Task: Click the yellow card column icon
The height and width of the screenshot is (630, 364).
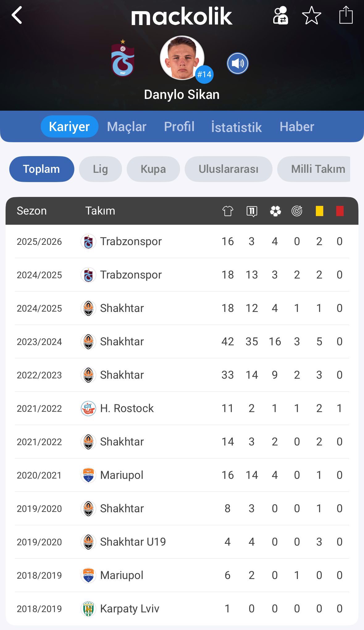Action: tap(319, 211)
